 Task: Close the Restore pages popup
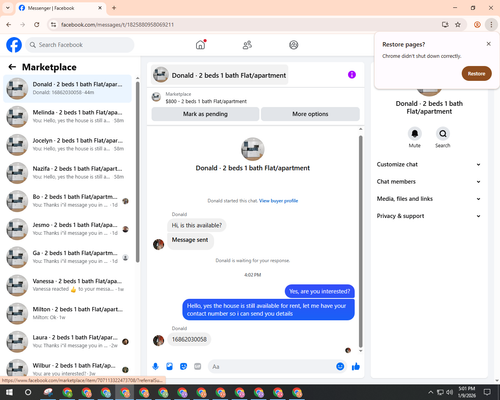(488, 44)
